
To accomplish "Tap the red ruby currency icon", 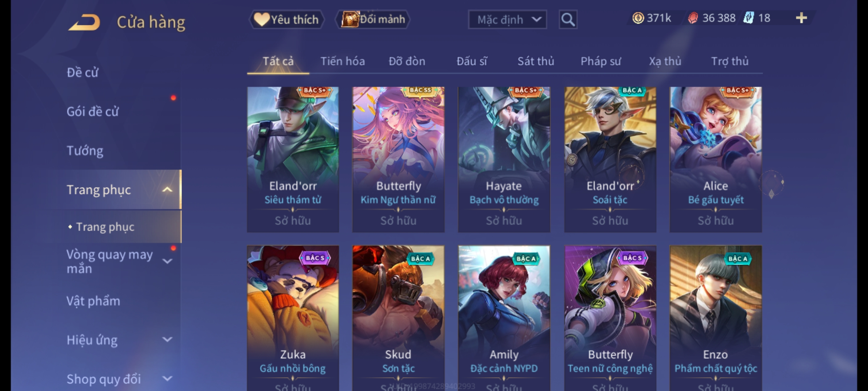I will (x=693, y=18).
